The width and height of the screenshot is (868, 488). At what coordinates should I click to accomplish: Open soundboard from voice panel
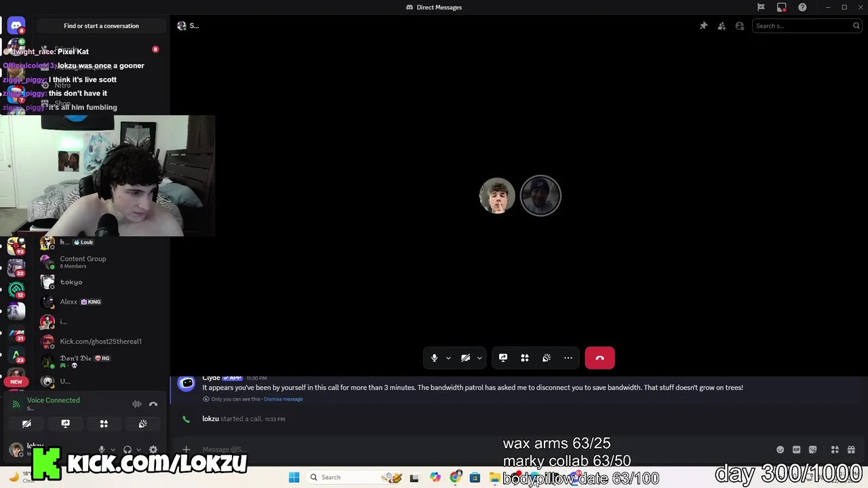click(x=142, y=424)
